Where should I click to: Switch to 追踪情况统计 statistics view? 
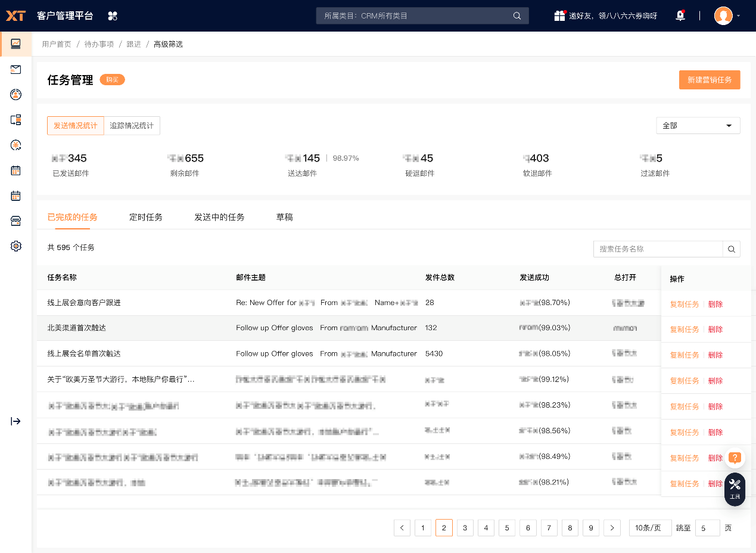(x=132, y=125)
